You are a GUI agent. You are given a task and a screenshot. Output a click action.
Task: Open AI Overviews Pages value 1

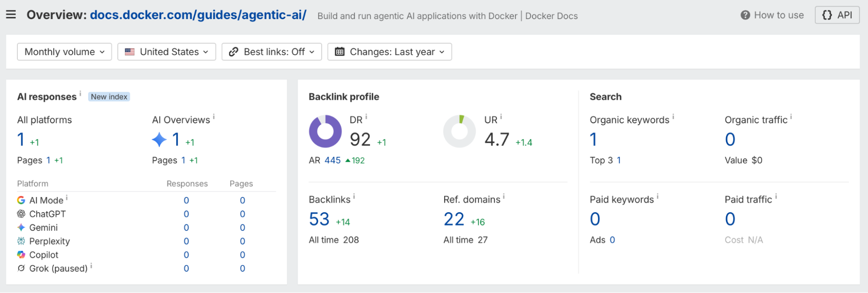(x=183, y=160)
